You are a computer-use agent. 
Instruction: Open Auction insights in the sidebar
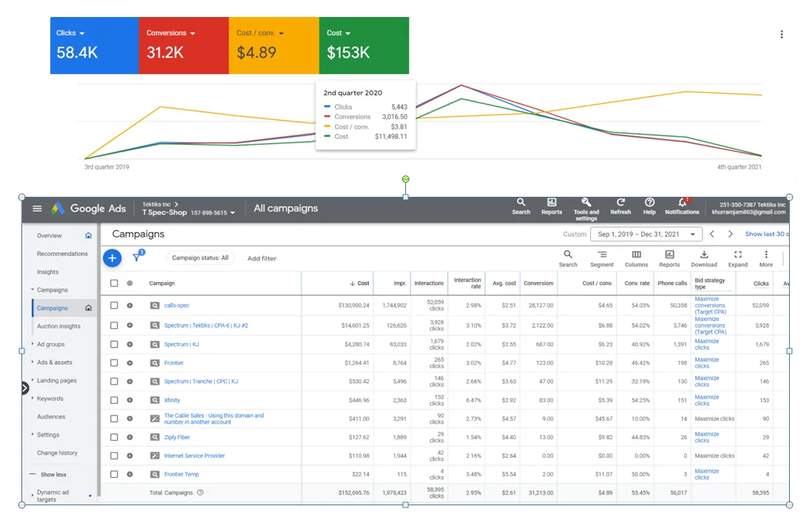58,326
